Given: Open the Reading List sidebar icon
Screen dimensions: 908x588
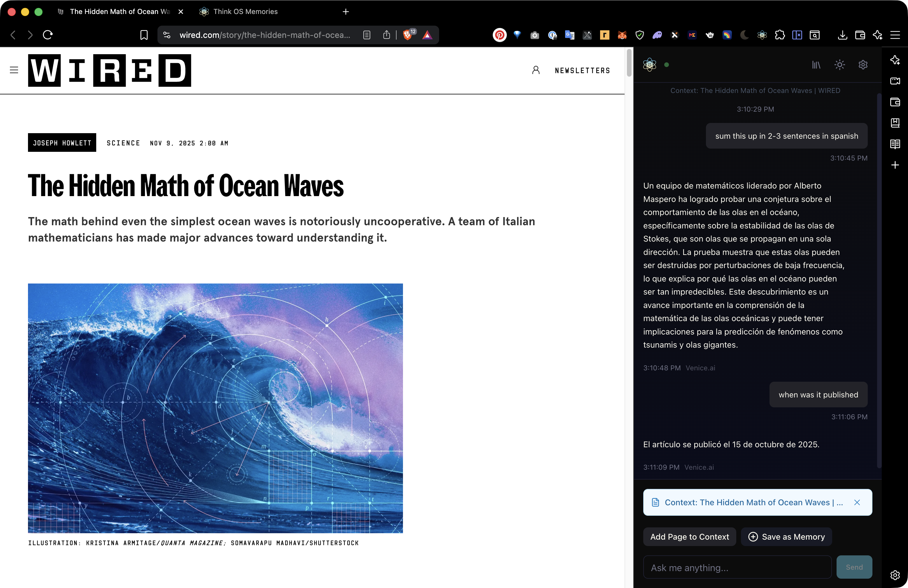Looking at the screenshot, I should [x=895, y=144].
